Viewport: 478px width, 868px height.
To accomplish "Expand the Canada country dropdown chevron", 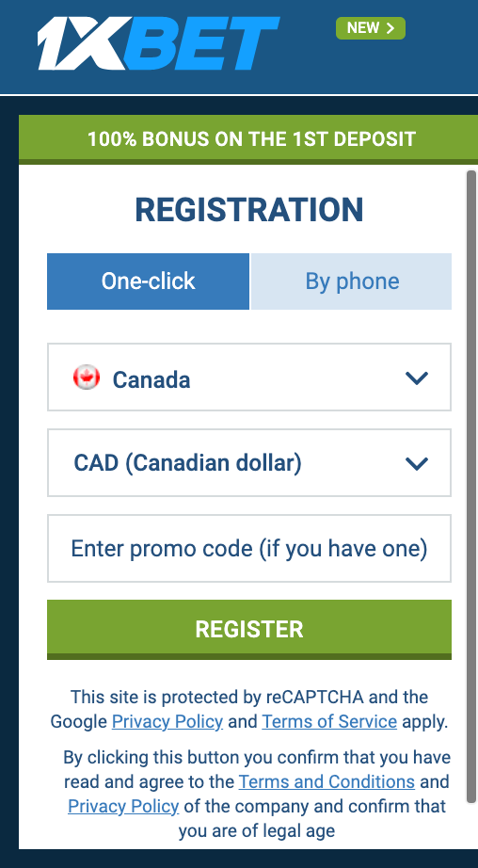I will (417, 378).
